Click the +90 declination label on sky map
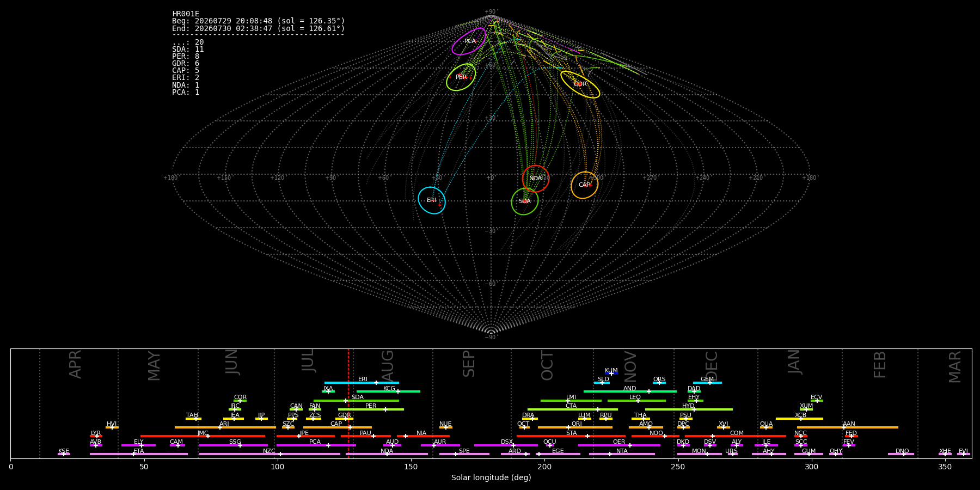Image resolution: width=980 pixels, height=490 pixels. point(491,12)
